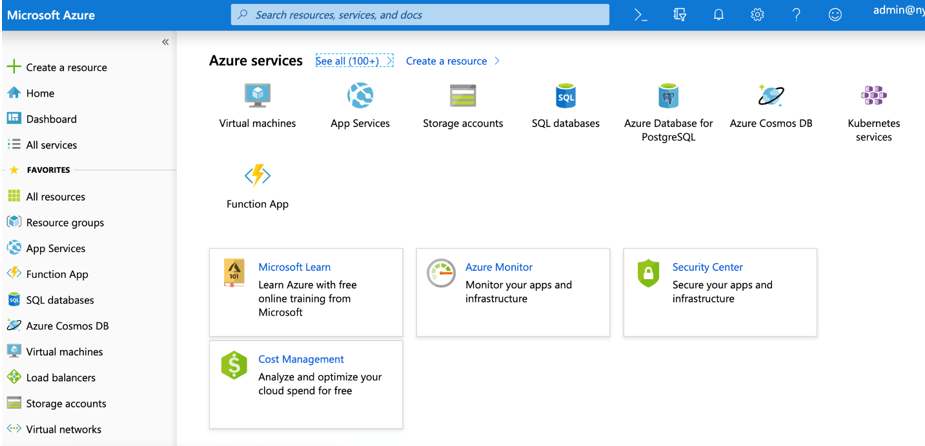Screen dimensions: 925x446
Task: Click the Kubernetes services label
Action: (x=874, y=130)
